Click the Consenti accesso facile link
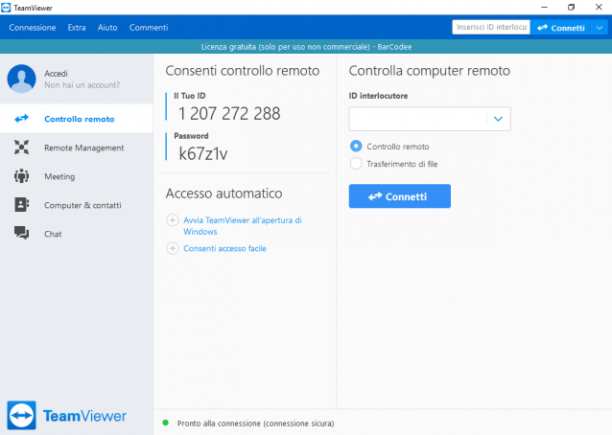 point(225,248)
